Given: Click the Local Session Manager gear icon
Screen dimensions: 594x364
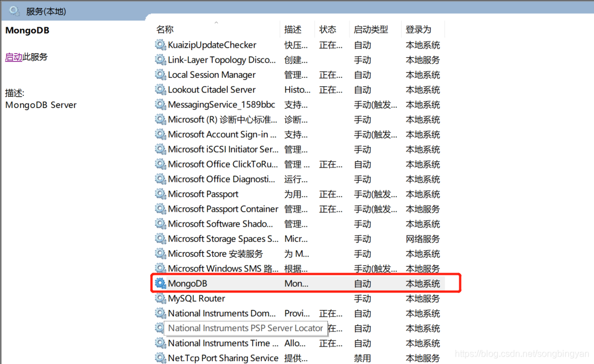Looking at the screenshot, I should click(161, 74).
